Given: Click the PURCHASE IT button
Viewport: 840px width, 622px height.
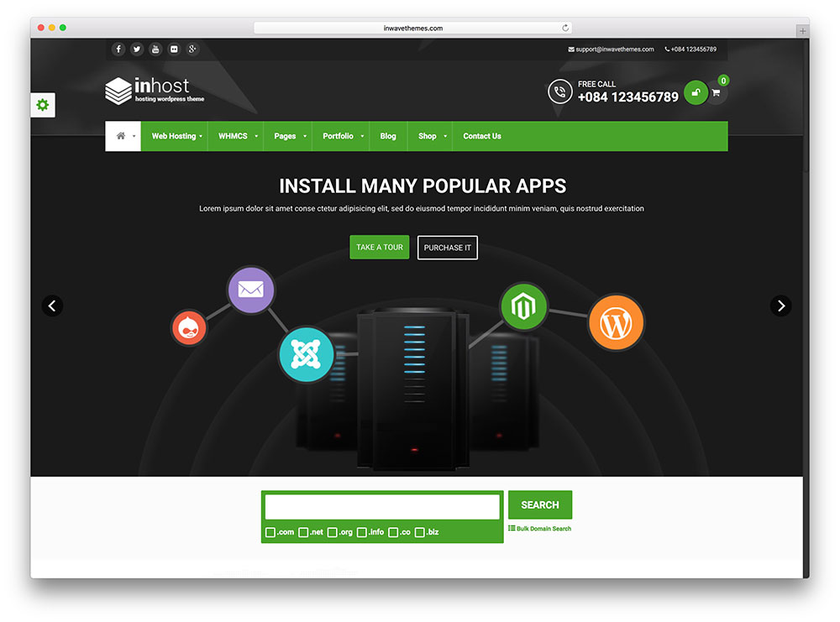Looking at the screenshot, I should pyautogui.click(x=448, y=248).
